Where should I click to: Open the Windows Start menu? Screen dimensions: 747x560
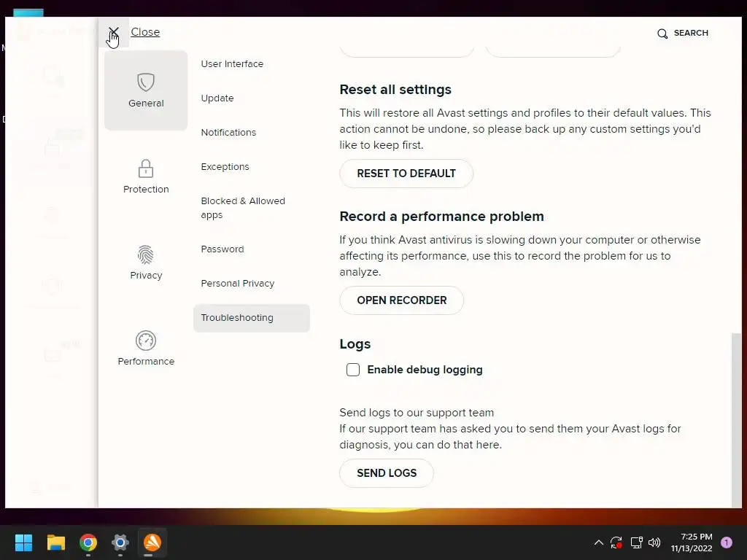click(x=23, y=542)
